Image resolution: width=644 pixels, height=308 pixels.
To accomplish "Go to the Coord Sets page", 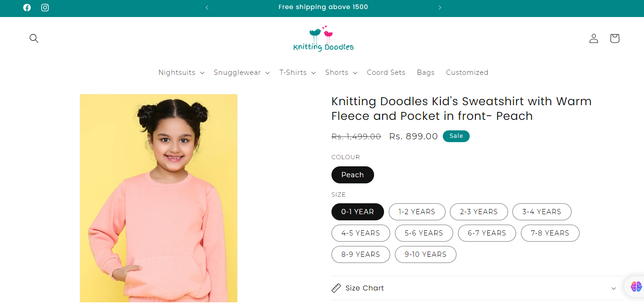I will [x=386, y=72].
